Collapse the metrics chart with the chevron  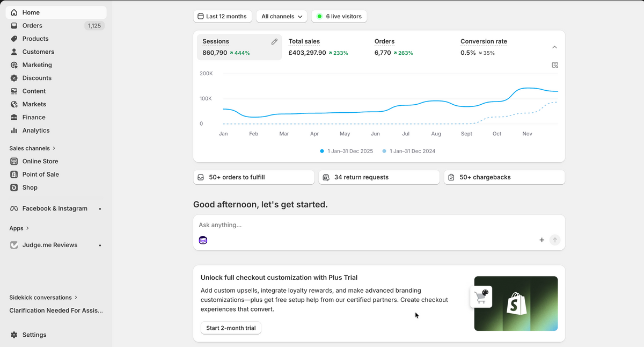coord(554,47)
